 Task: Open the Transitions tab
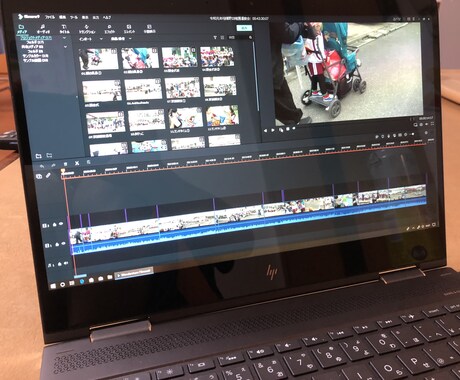[x=87, y=29]
